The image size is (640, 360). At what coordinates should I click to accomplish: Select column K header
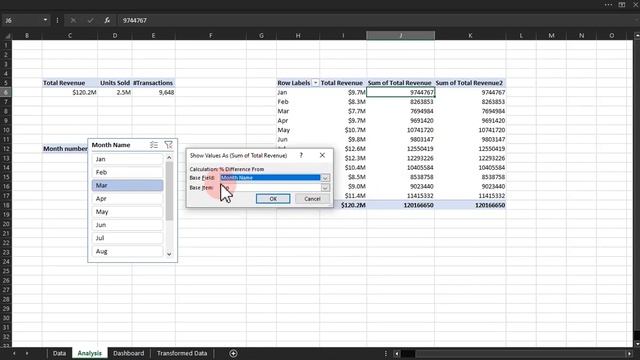470,36
